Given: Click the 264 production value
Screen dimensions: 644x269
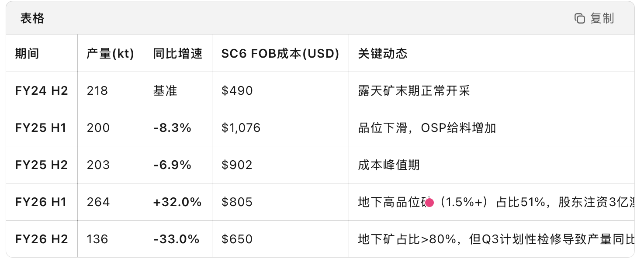Looking at the screenshot, I should pos(98,202).
